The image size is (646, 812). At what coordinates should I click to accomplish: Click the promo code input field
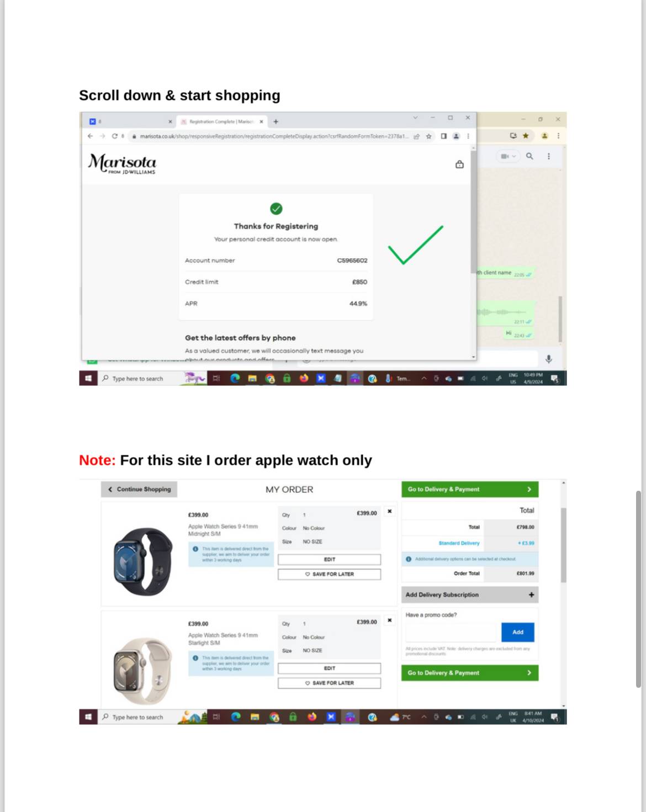(453, 632)
